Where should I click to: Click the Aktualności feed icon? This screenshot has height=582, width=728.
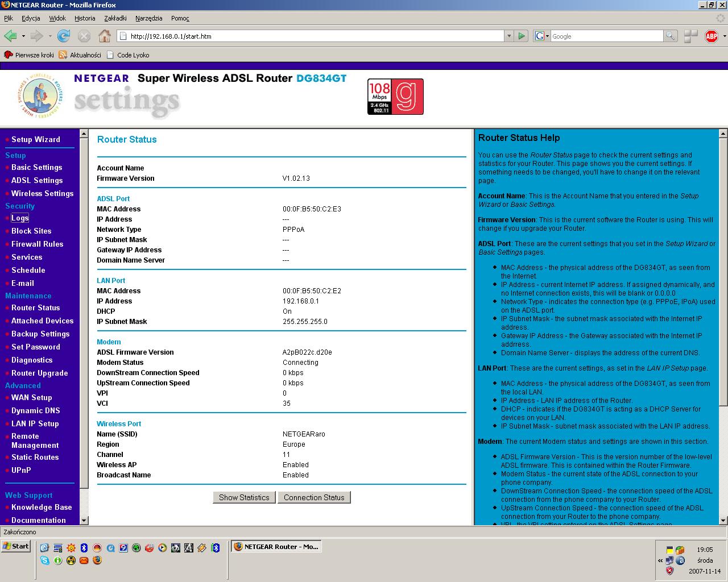63,55
